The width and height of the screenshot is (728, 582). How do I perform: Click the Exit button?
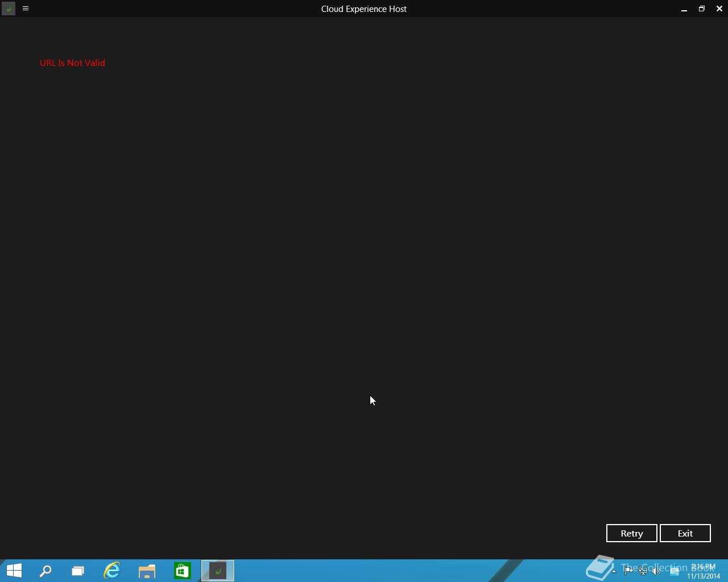point(685,533)
